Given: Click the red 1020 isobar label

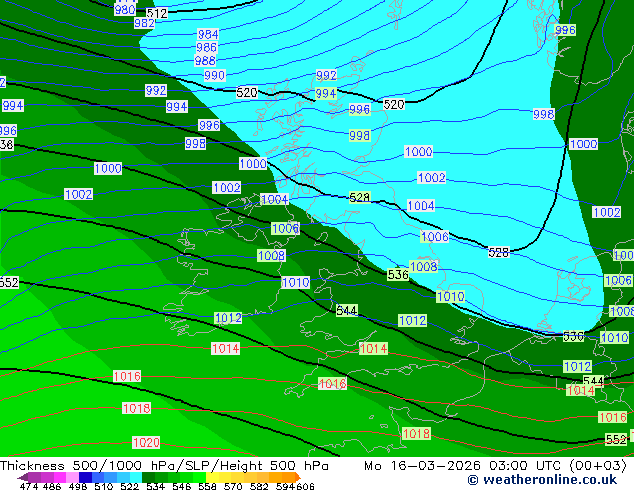Looking at the screenshot, I should click(x=146, y=442).
